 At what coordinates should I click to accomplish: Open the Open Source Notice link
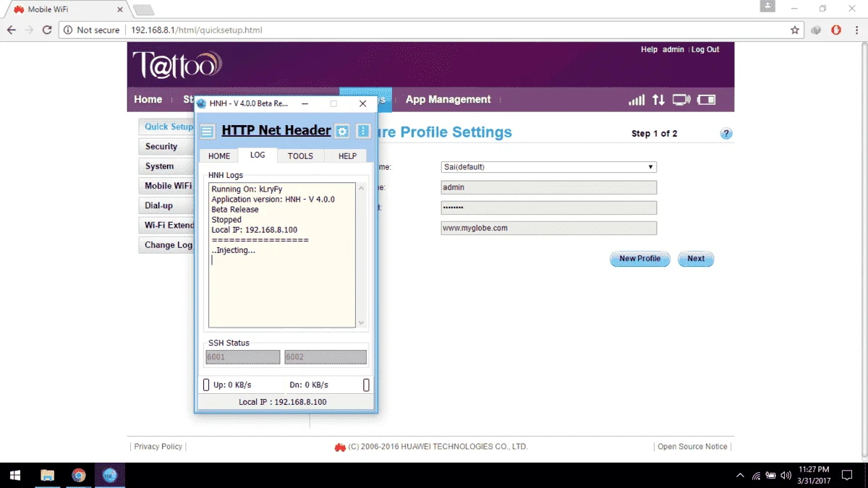pos(692,447)
